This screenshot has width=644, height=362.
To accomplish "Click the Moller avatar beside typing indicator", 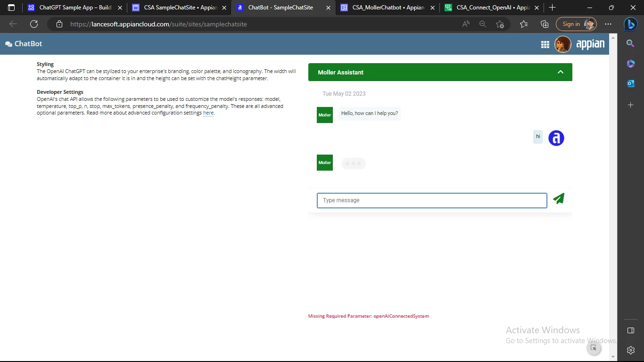I will 325,163.
